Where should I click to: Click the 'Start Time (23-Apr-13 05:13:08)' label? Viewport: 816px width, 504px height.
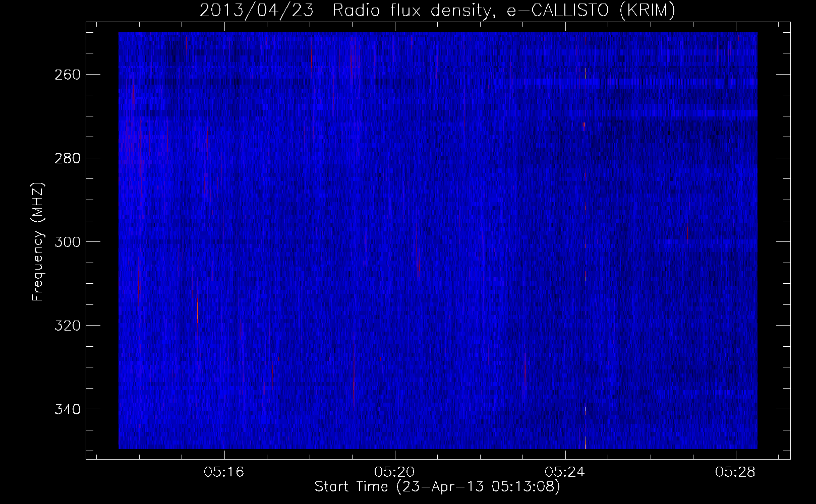(437, 487)
